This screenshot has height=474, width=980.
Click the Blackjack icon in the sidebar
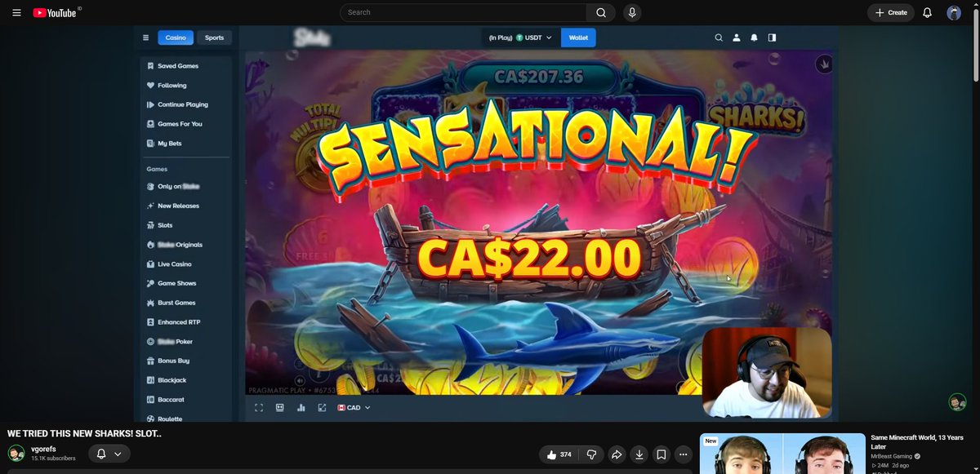coord(150,380)
